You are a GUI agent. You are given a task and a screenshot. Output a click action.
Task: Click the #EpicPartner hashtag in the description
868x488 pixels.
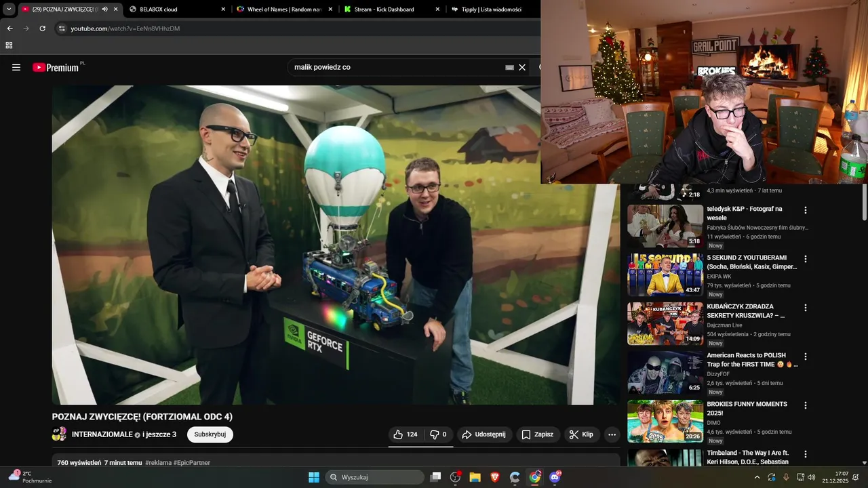[192, 463]
